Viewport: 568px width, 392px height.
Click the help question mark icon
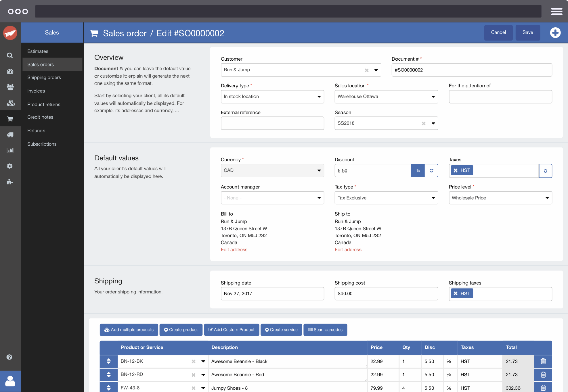(x=9, y=357)
